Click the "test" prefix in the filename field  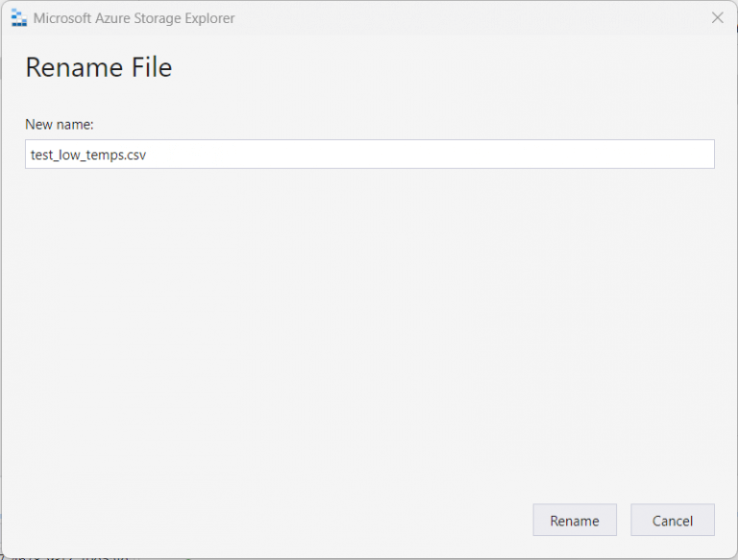click(41, 155)
